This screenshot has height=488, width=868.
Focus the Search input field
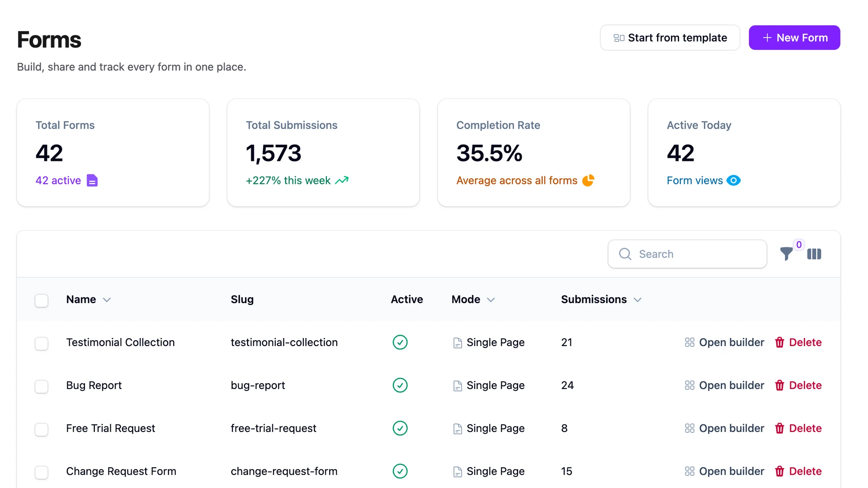[x=687, y=254]
